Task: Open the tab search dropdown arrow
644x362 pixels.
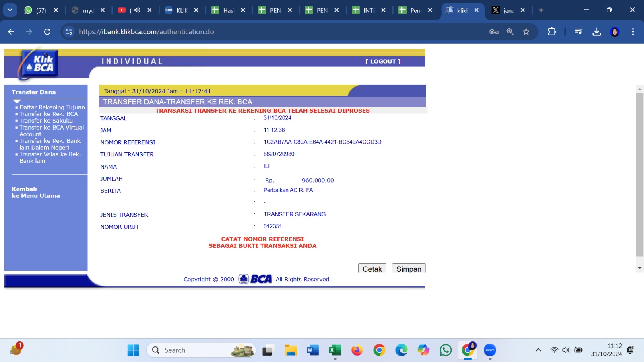Action: (x=10, y=10)
